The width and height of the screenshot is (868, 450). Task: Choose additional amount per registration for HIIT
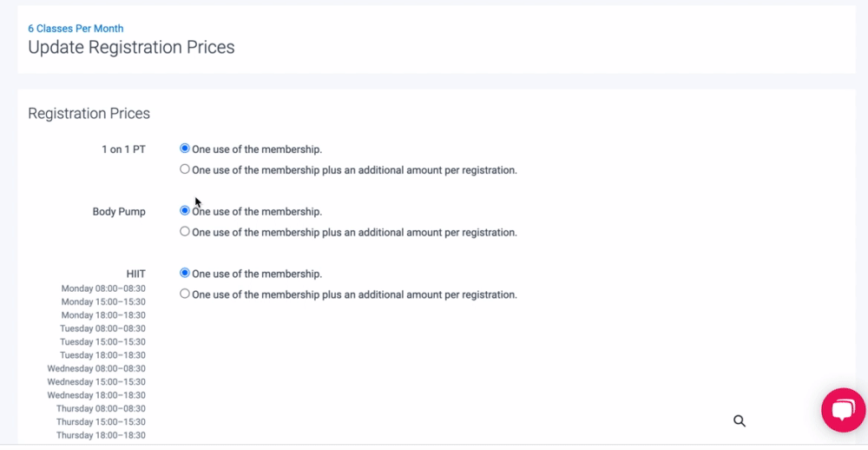point(185,294)
